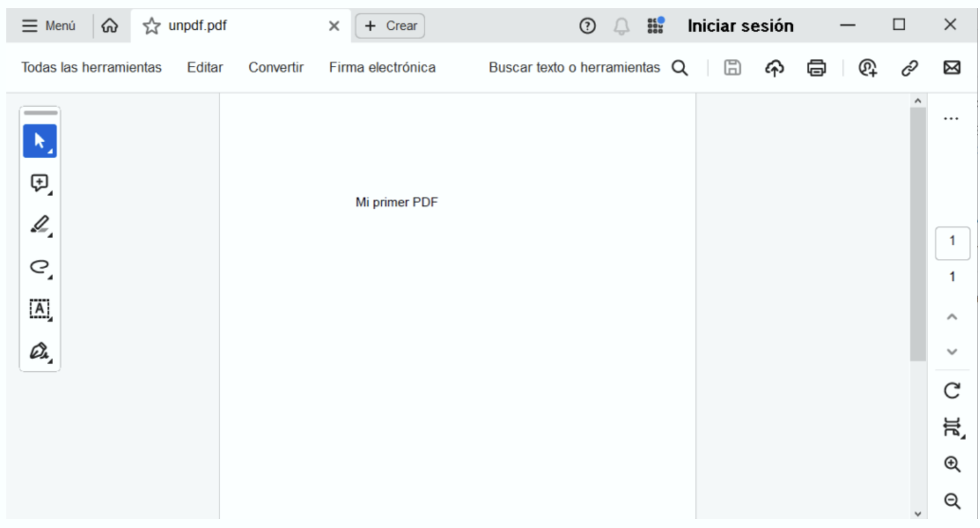The width and height of the screenshot is (980, 528).
Task: Add a comment with the note tool
Action: (x=39, y=183)
